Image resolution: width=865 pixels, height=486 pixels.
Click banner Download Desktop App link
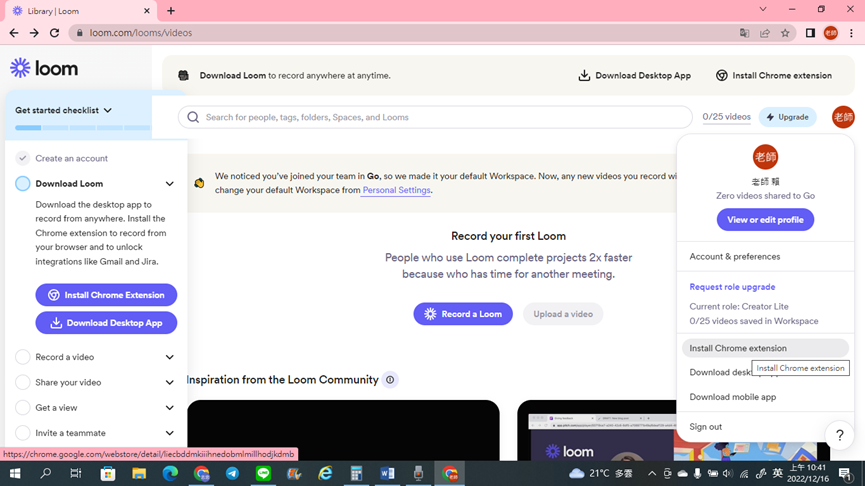(634, 76)
